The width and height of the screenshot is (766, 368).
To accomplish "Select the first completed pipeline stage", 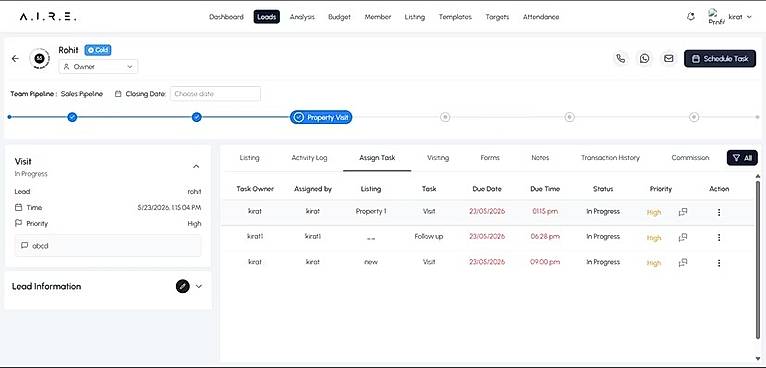I will tap(72, 117).
